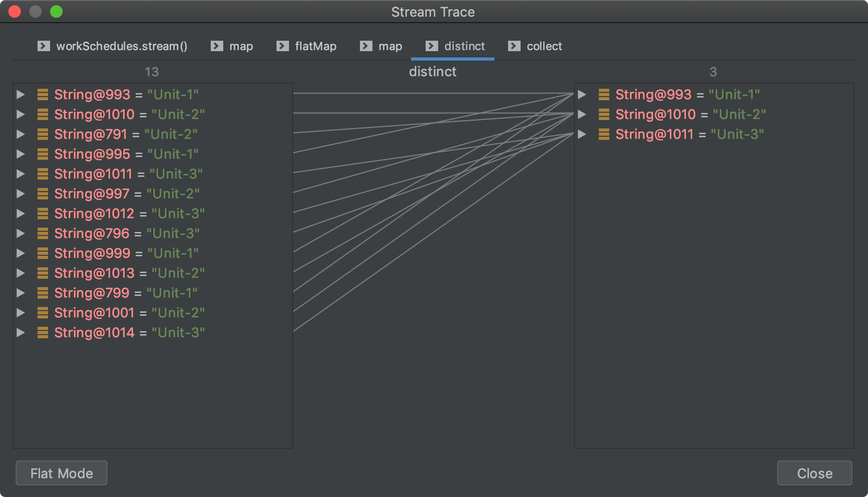Click the object icon beside String@1012

43,214
